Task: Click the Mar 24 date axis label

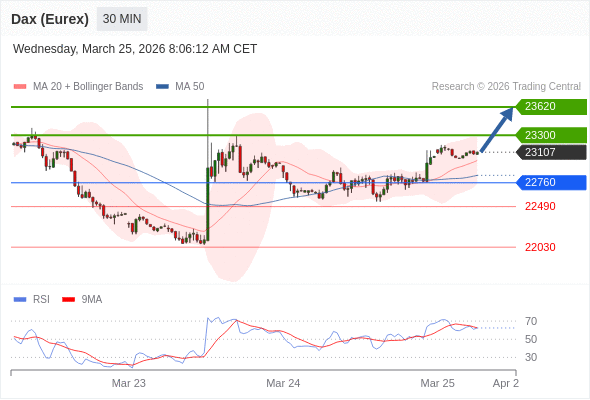Action: pos(283,383)
